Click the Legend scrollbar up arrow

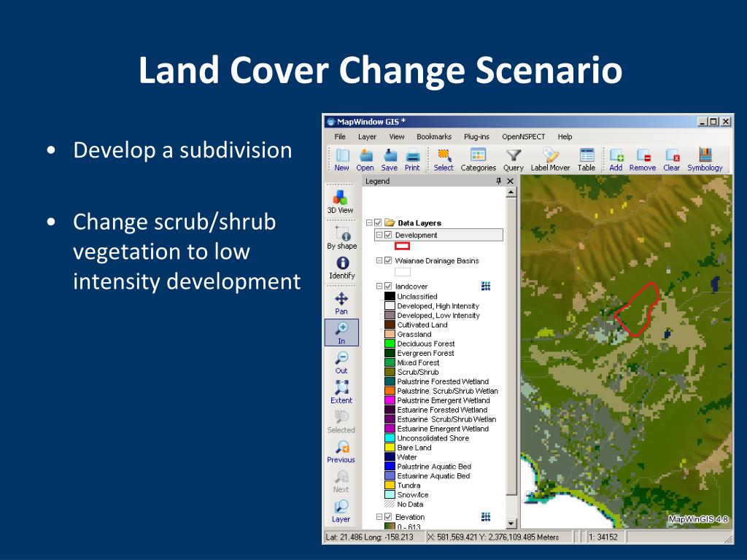coord(511,192)
